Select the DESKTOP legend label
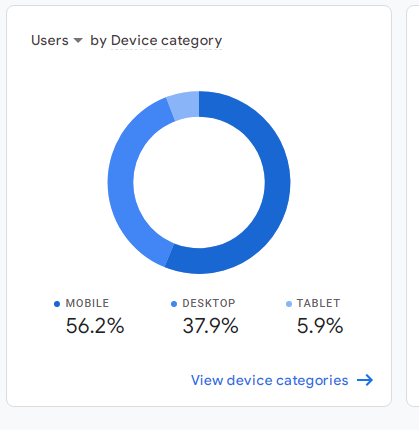The image size is (419, 430). [x=209, y=303]
